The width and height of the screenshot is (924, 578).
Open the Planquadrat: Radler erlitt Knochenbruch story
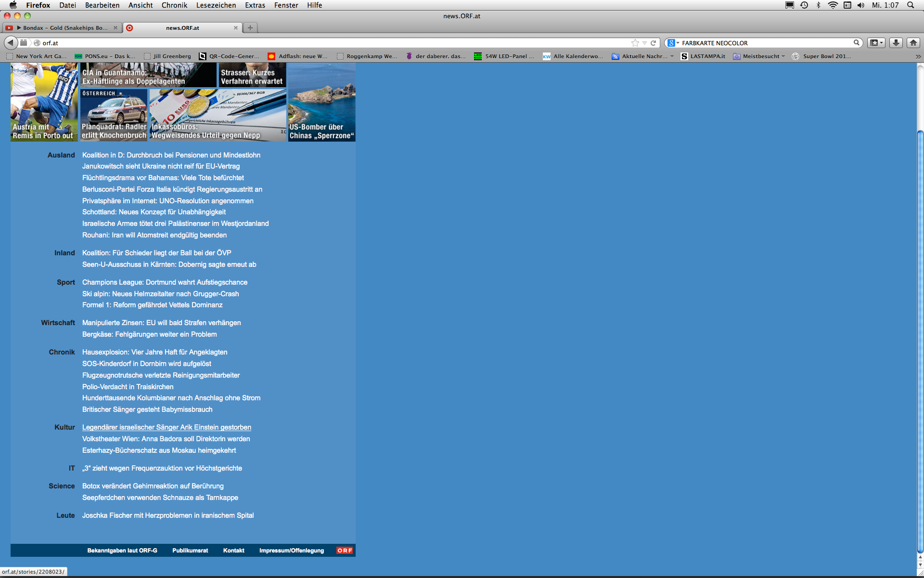click(x=114, y=115)
